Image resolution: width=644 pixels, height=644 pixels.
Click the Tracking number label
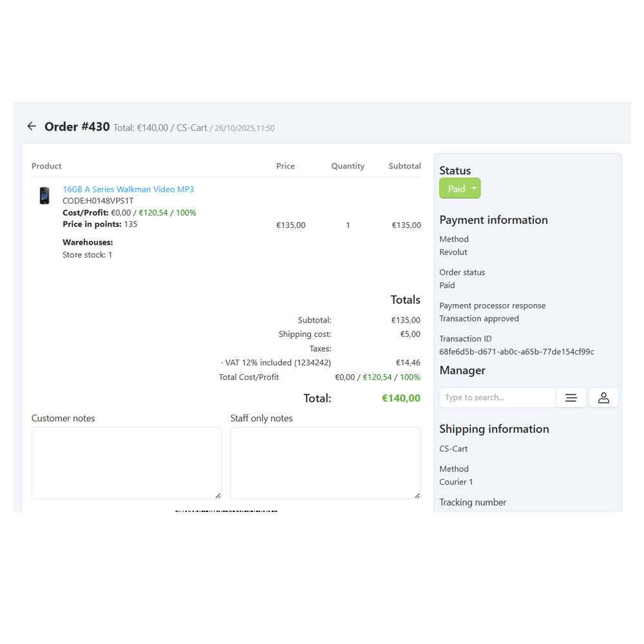click(473, 502)
